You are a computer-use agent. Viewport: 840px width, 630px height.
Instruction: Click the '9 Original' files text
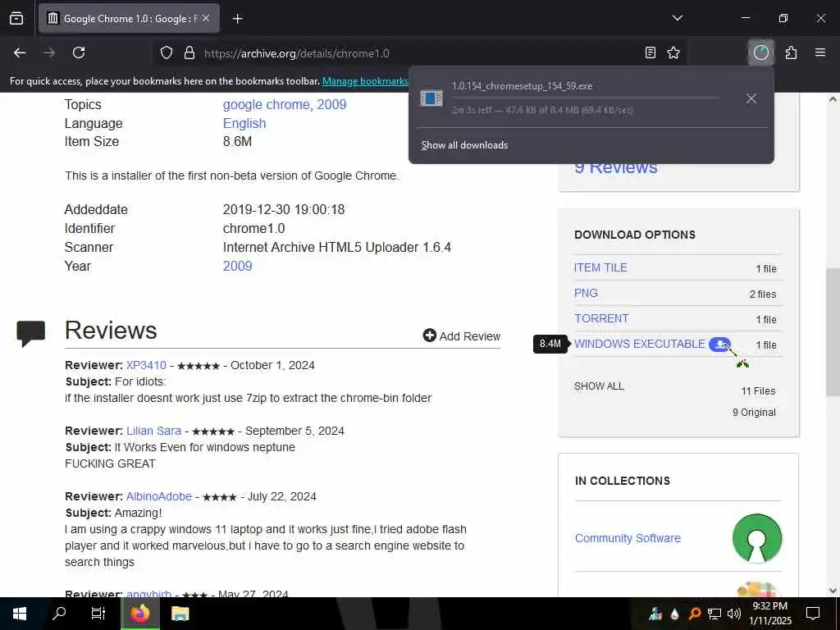click(755, 413)
